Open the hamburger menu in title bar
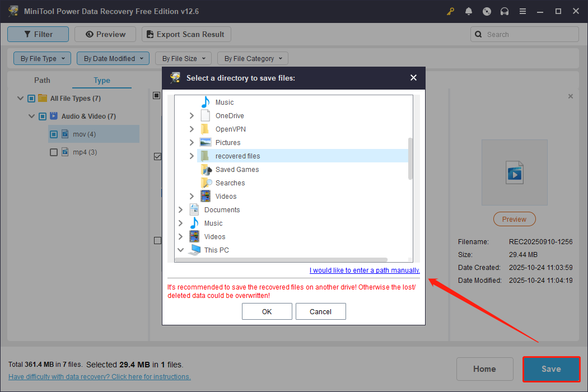Viewport: 588px width, 392px height. pyautogui.click(x=522, y=11)
